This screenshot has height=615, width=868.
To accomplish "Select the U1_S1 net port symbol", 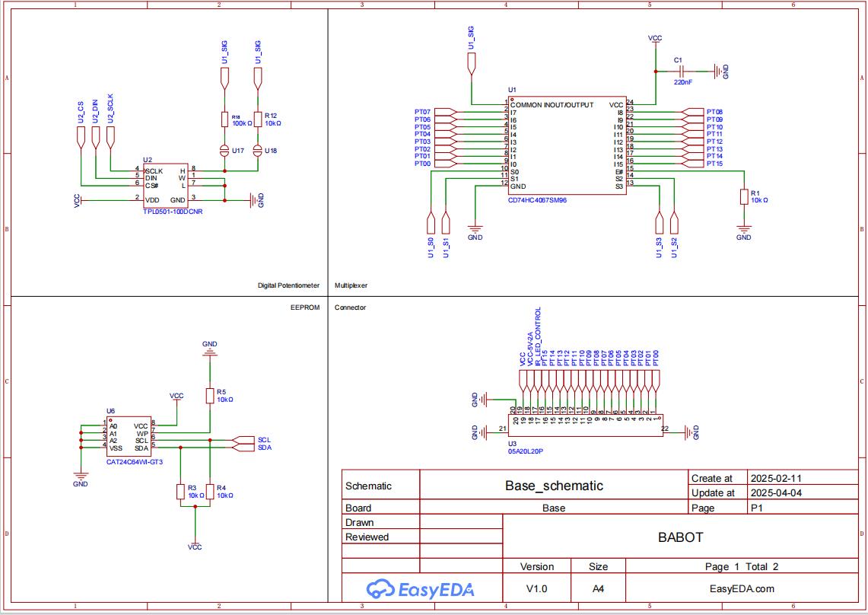I will click(447, 223).
